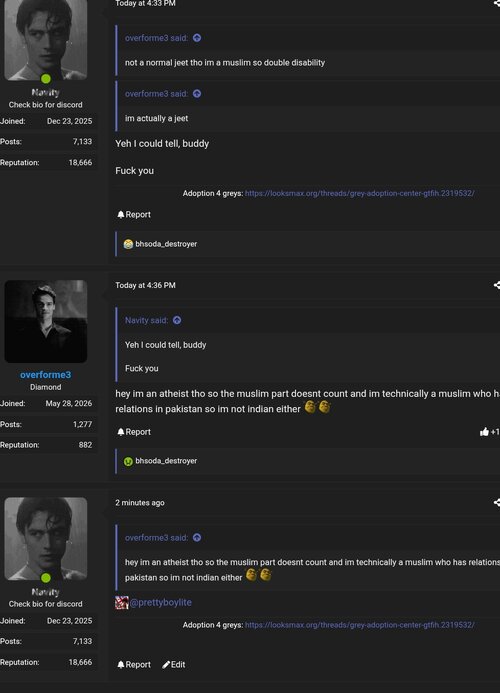
Task: Click overforme3's post count 1,277
Action: point(83,424)
